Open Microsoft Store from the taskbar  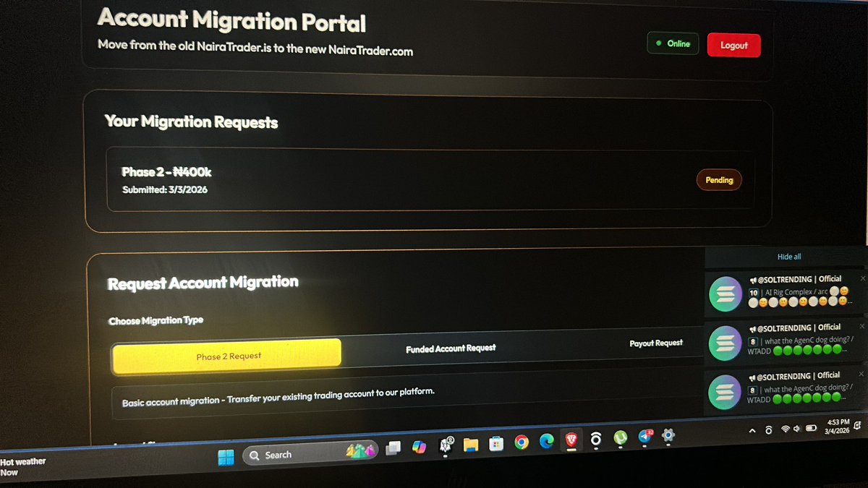pos(496,442)
